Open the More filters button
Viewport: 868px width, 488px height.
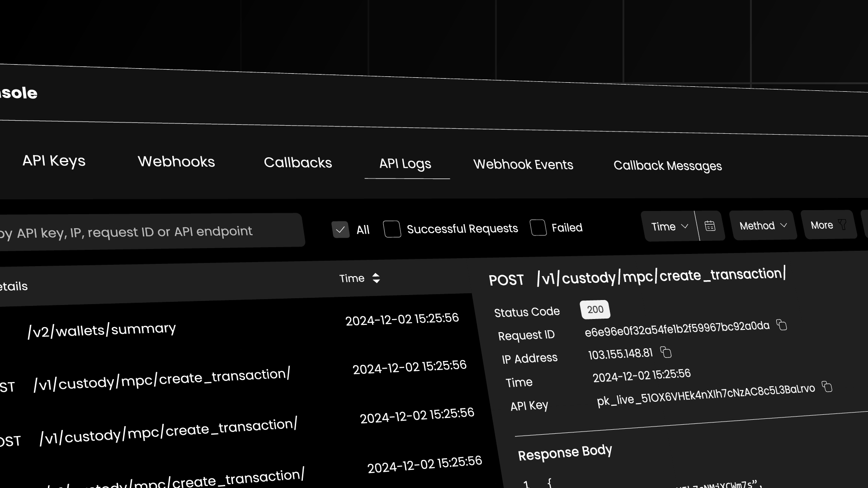[x=823, y=225]
